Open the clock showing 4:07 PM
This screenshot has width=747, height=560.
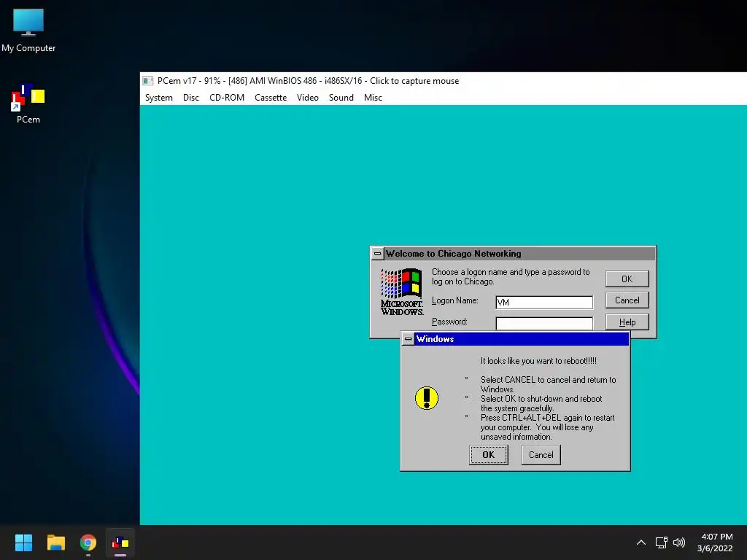coord(715,542)
